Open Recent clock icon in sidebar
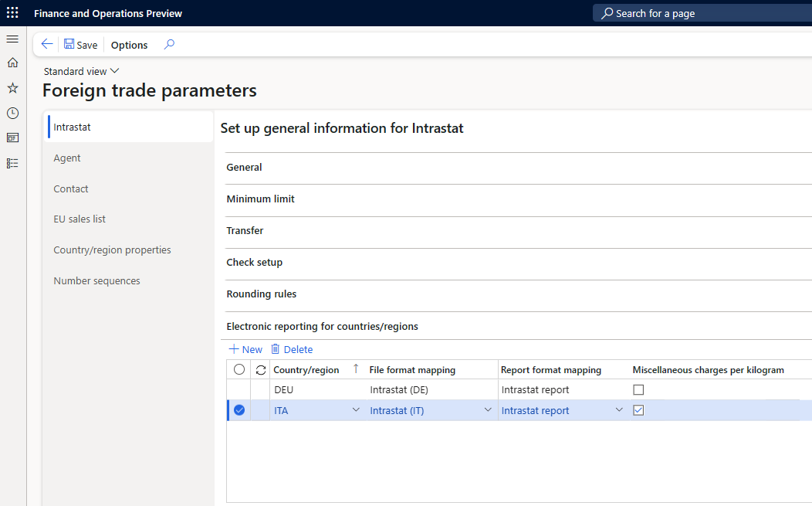The height and width of the screenshot is (506, 812). coord(12,113)
